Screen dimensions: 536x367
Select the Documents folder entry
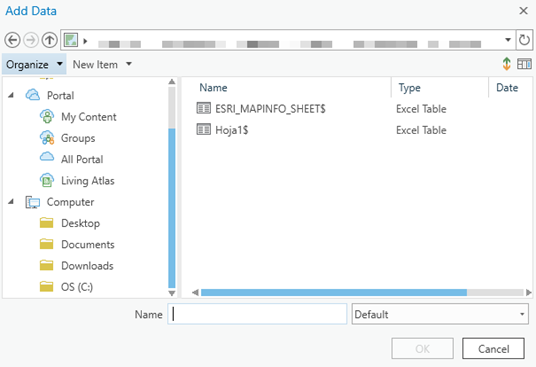pyautogui.click(x=88, y=244)
